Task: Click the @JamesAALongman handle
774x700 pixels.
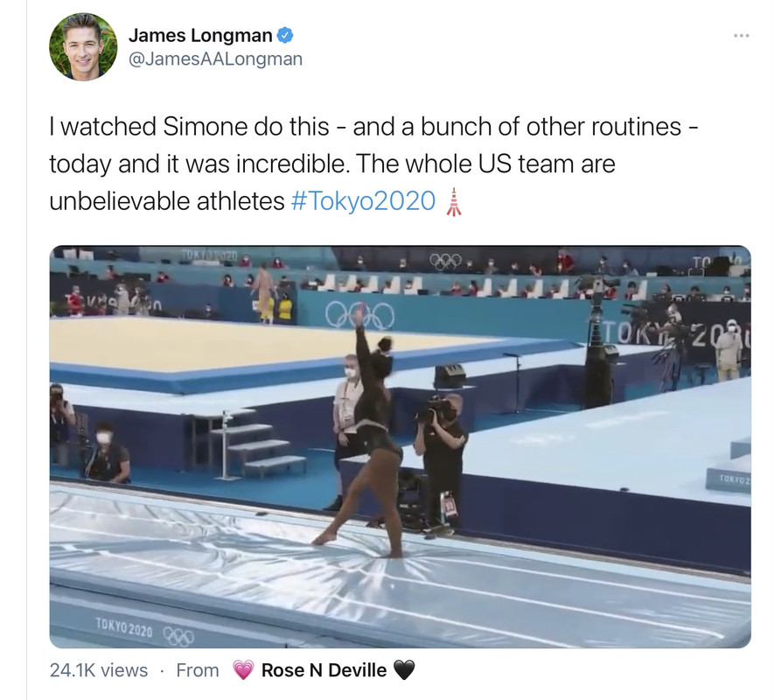Action: click(x=215, y=59)
